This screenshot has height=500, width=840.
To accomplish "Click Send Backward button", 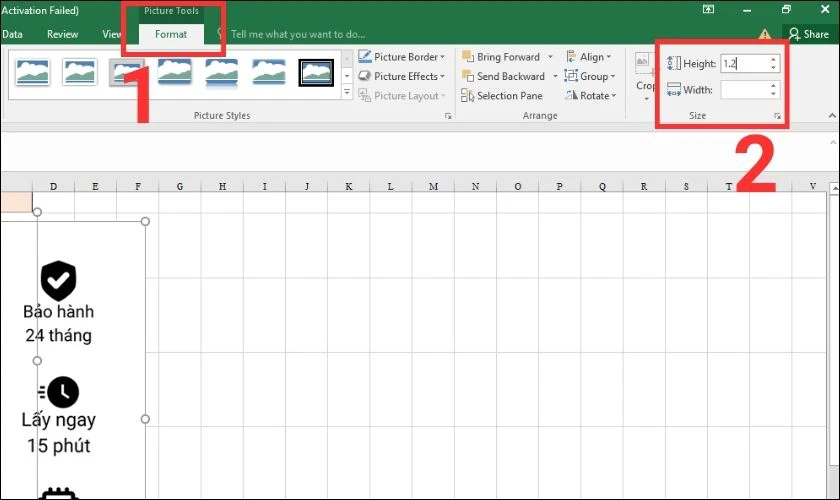I will point(504,76).
